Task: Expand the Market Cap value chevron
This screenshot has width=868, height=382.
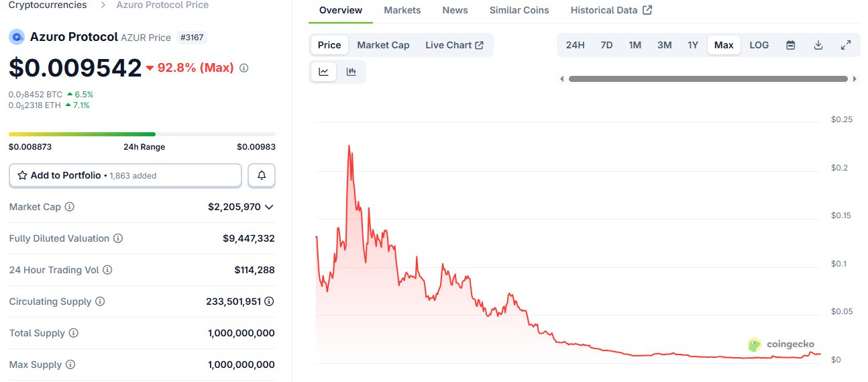Action: click(270, 207)
